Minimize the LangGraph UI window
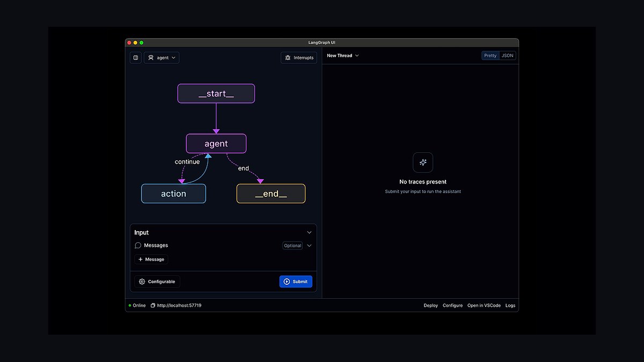 [x=135, y=42]
